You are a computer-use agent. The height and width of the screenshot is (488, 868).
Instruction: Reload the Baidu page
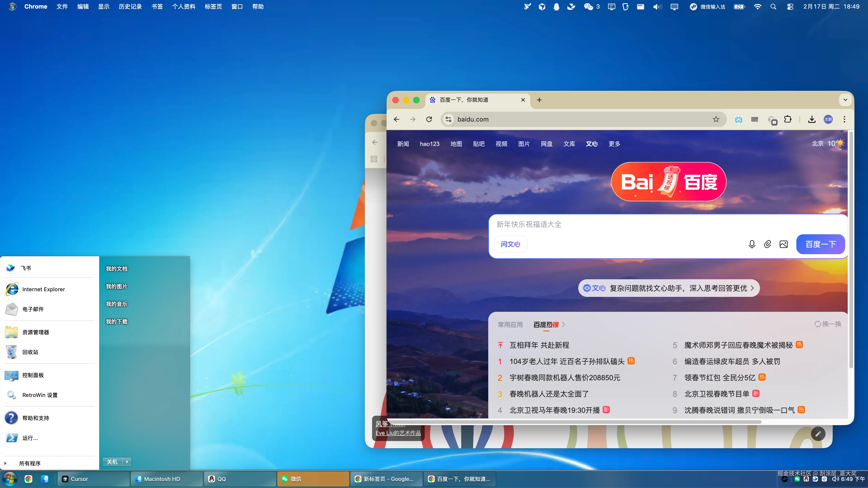coord(429,119)
